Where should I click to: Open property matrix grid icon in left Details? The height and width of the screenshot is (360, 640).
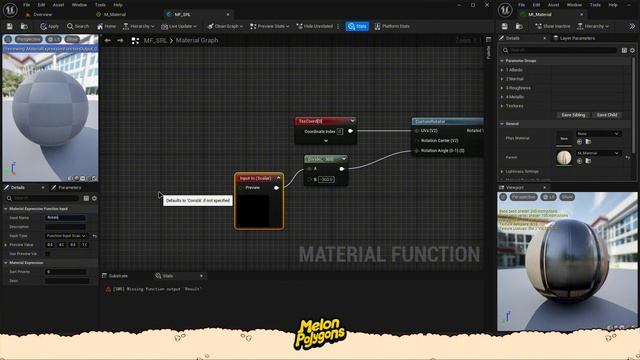click(x=86, y=198)
